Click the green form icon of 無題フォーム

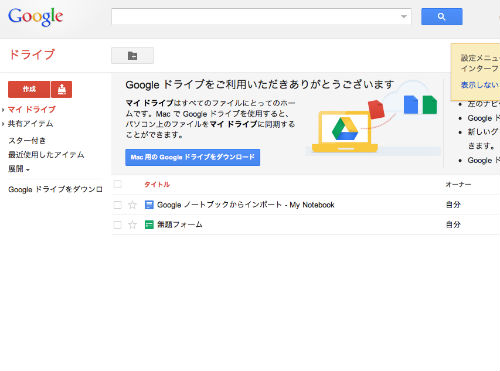click(149, 225)
